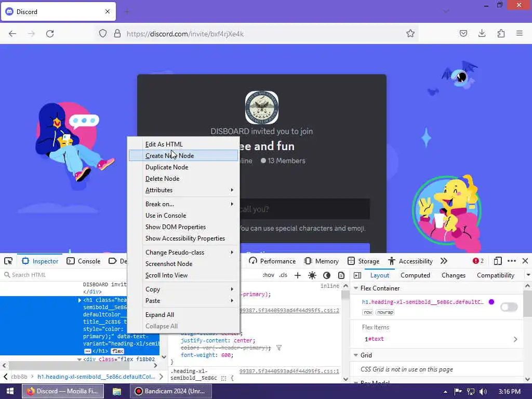This screenshot has width=532, height=399.
Task: Open the Memory panel
Action: pyautogui.click(x=321, y=261)
